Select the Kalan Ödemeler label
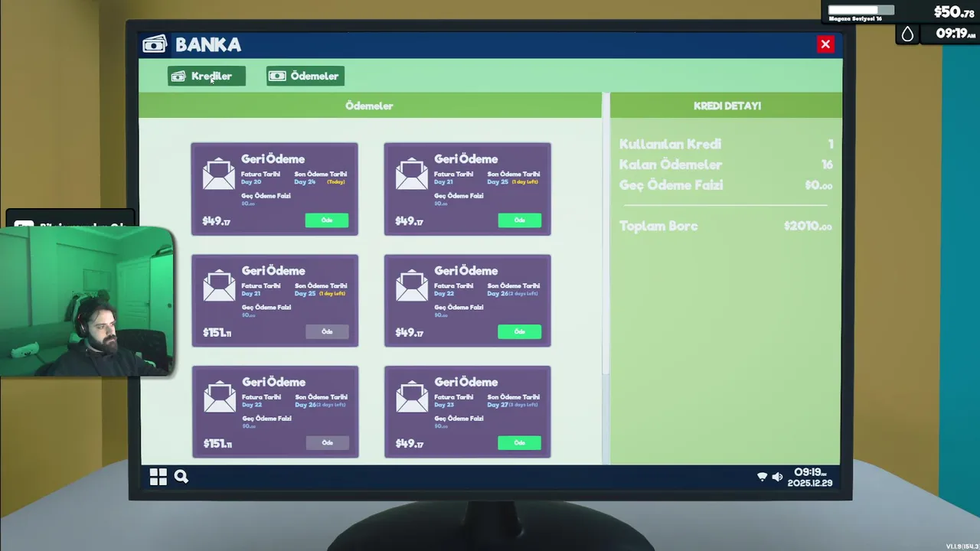The width and height of the screenshot is (980, 551). pyautogui.click(x=671, y=165)
